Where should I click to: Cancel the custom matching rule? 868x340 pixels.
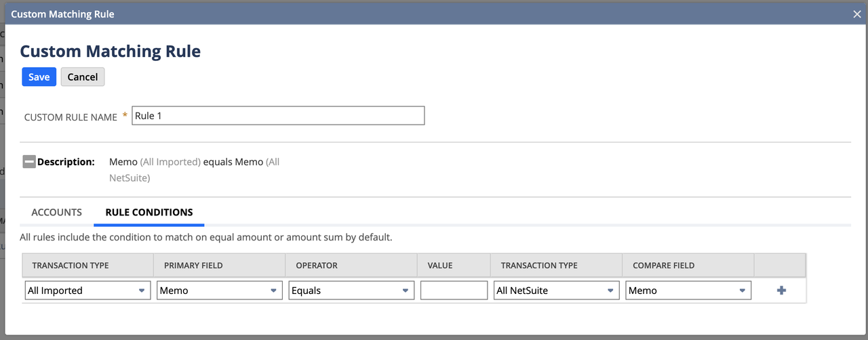coord(83,77)
